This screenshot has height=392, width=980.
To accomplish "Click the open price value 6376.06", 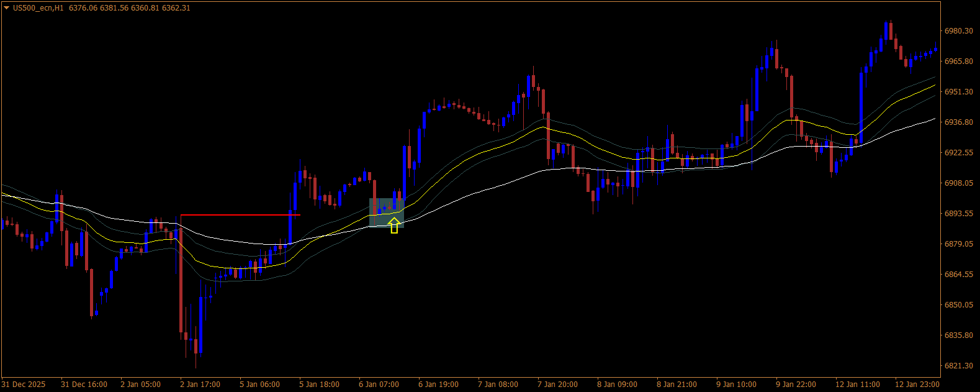I will [x=83, y=8].
